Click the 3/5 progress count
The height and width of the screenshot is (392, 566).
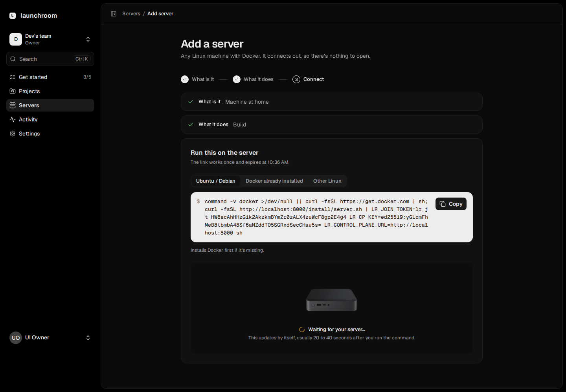pos(87,77)
